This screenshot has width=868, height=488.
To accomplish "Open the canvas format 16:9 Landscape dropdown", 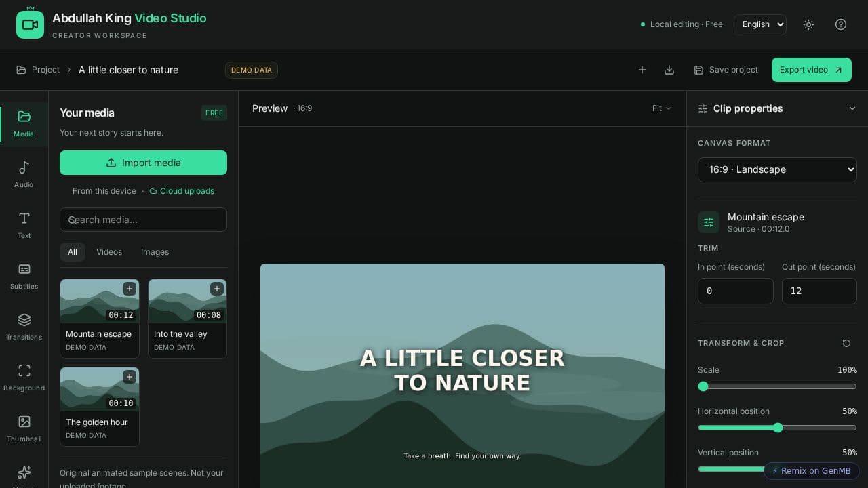I will coord(777,169).
